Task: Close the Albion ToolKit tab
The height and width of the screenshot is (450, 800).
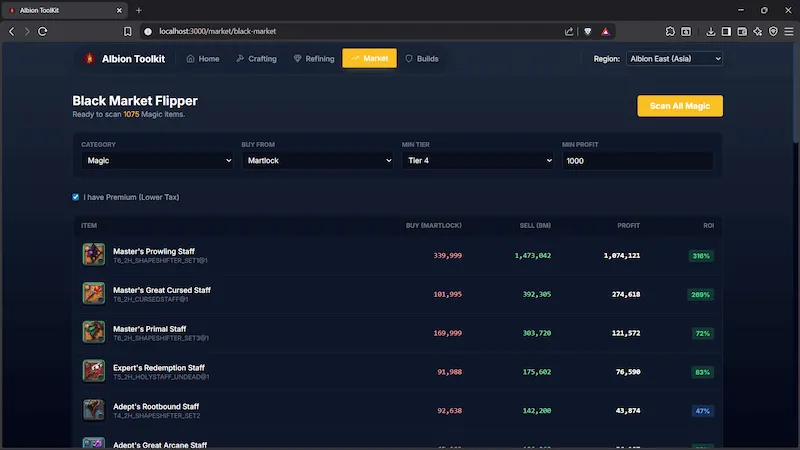Action: pos(119,10)
